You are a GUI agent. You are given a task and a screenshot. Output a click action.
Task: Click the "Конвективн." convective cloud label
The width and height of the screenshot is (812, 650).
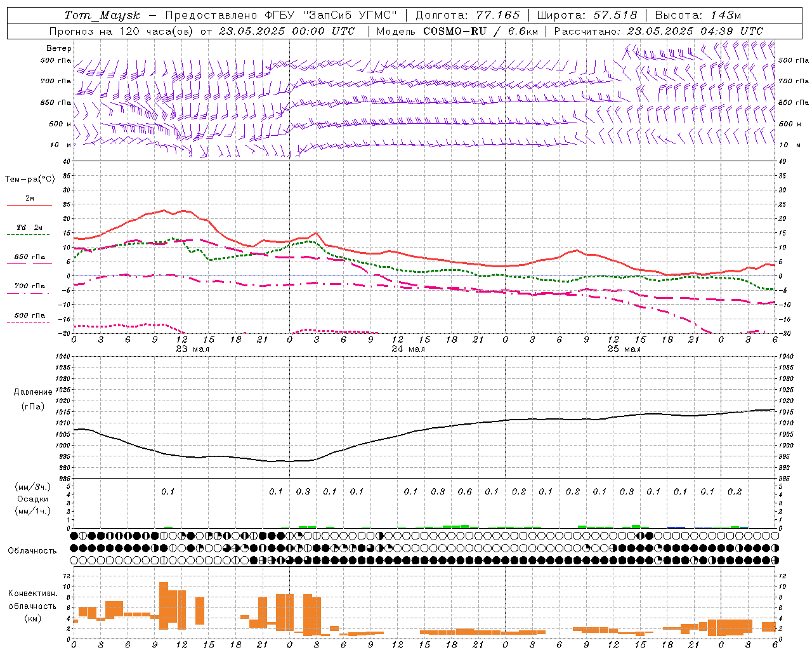click(33, 594)
